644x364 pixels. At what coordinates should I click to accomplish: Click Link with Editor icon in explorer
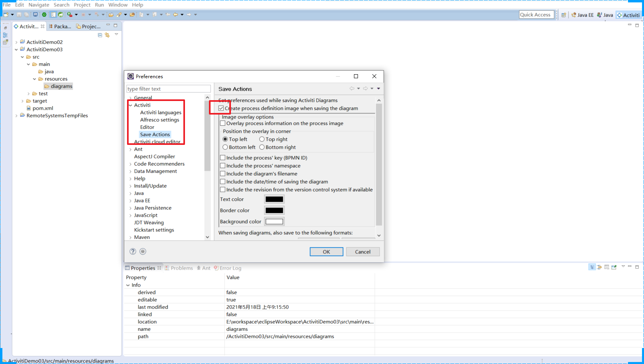point(107,35)
